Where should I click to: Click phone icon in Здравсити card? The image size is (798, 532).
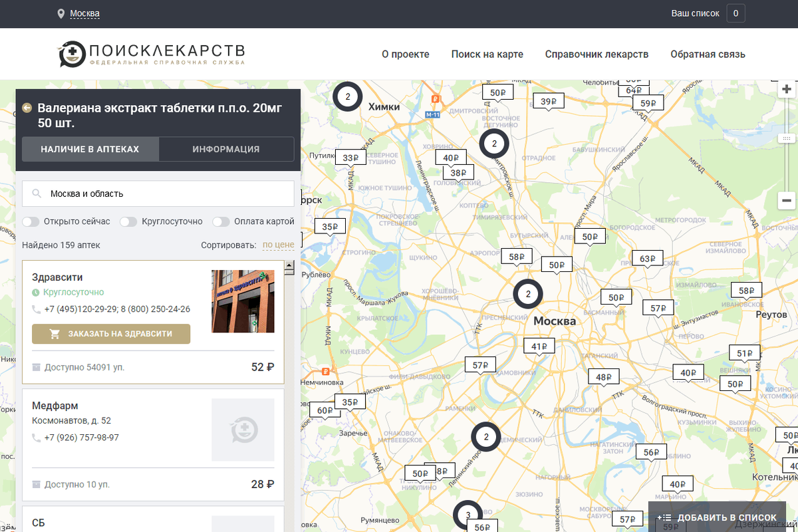pyautogui.click(x=37, y=309)
